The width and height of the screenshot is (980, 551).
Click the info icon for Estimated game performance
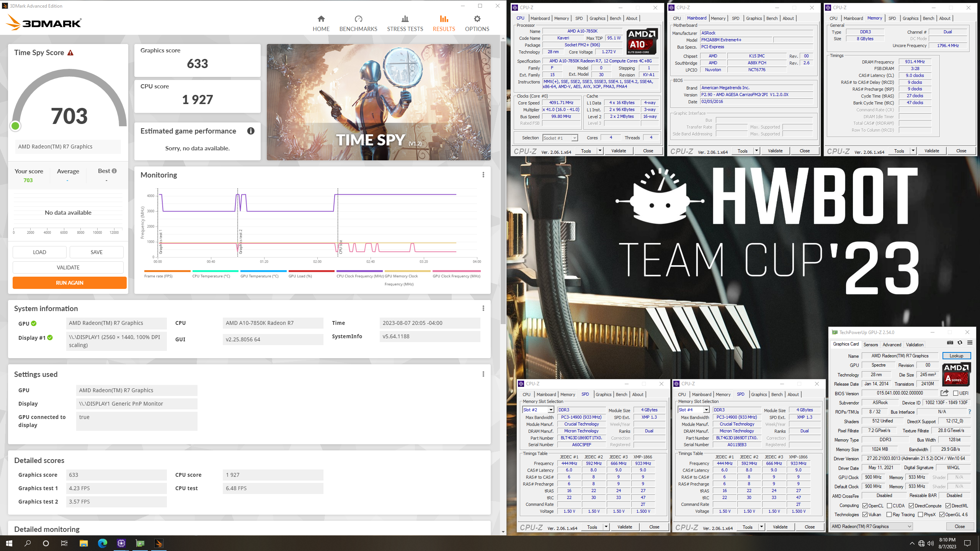(251, 131)
